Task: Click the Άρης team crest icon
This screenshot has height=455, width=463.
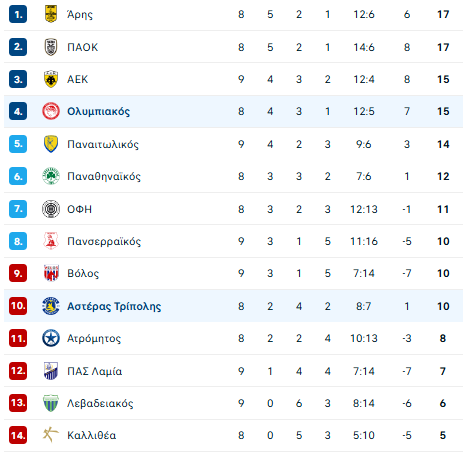Action: tap(51, 14)
